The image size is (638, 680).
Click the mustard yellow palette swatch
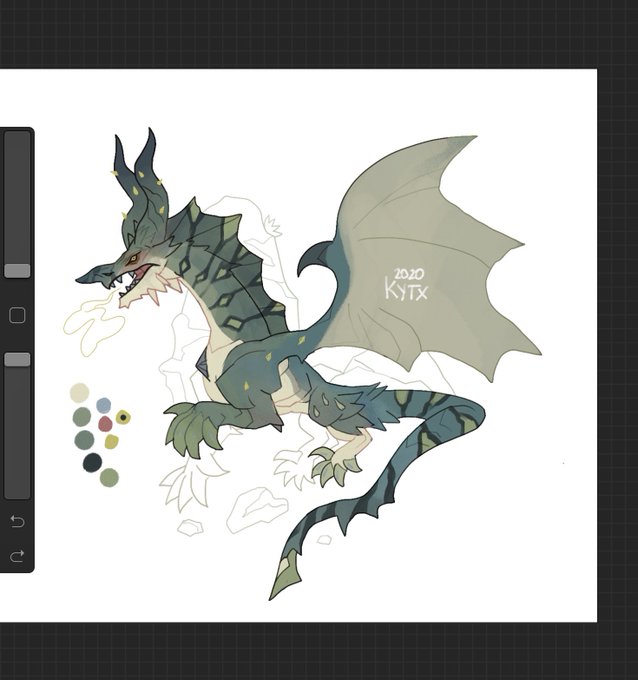click(111, 441)
